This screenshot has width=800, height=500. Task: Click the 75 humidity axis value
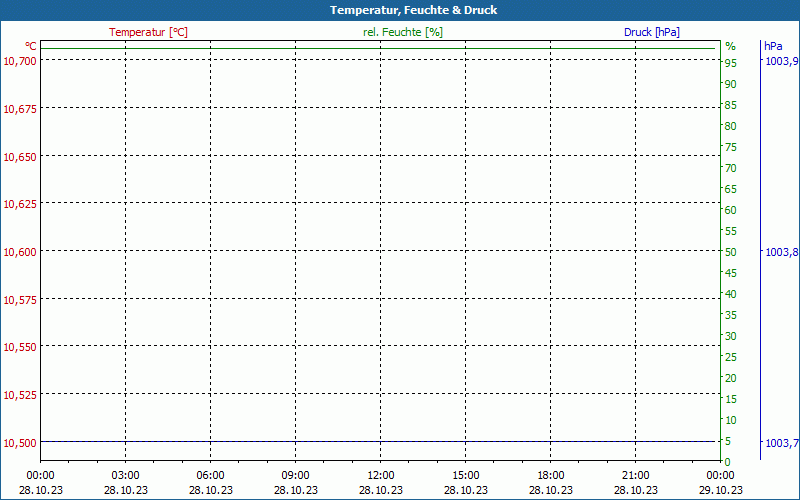coord(731,147)
